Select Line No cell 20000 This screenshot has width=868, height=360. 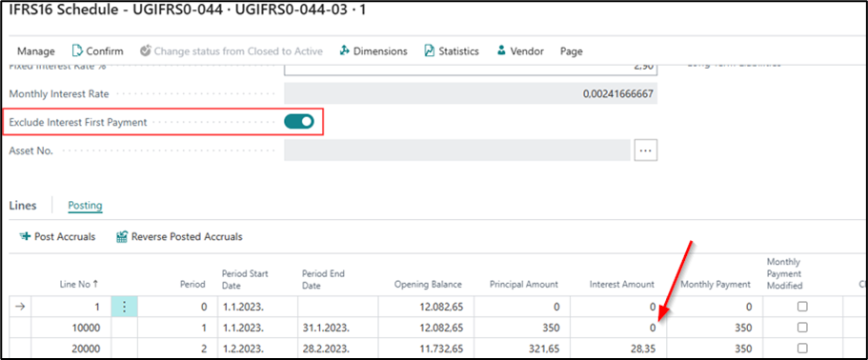(71, 349)
